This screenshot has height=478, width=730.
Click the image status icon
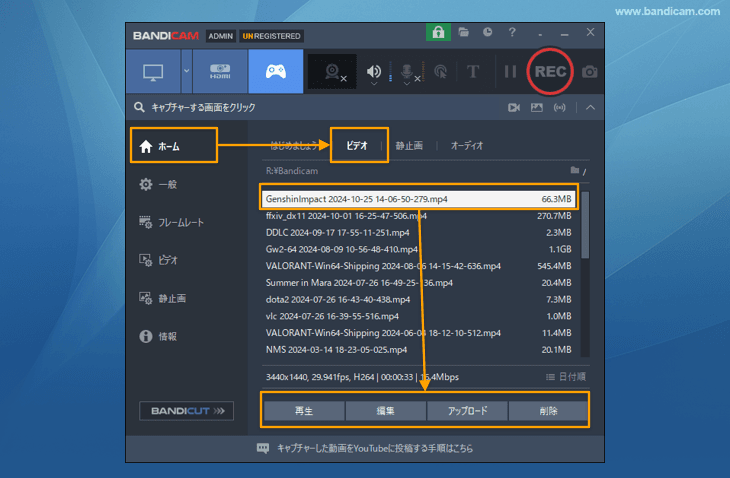tap(537, 108)
